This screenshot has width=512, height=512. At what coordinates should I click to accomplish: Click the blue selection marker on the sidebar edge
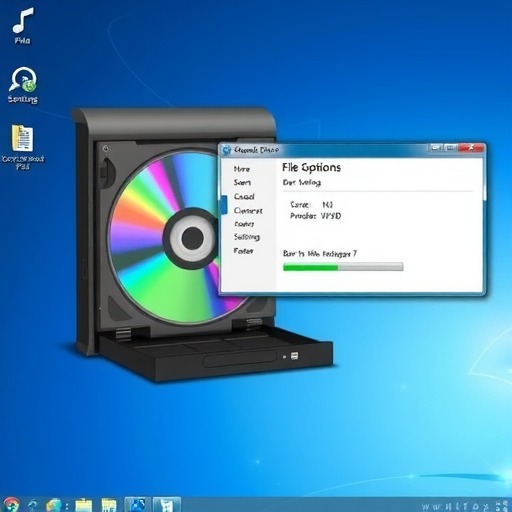click(224, 204)
